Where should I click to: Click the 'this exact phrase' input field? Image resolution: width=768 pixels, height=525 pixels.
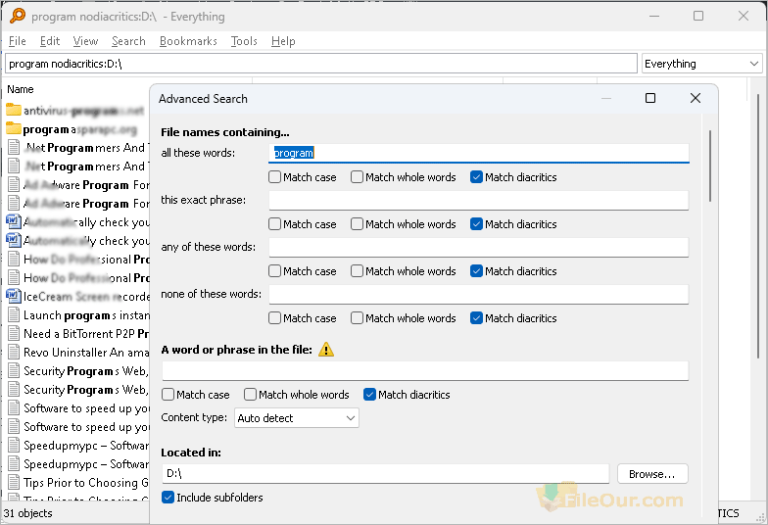(x=479, y=200)
